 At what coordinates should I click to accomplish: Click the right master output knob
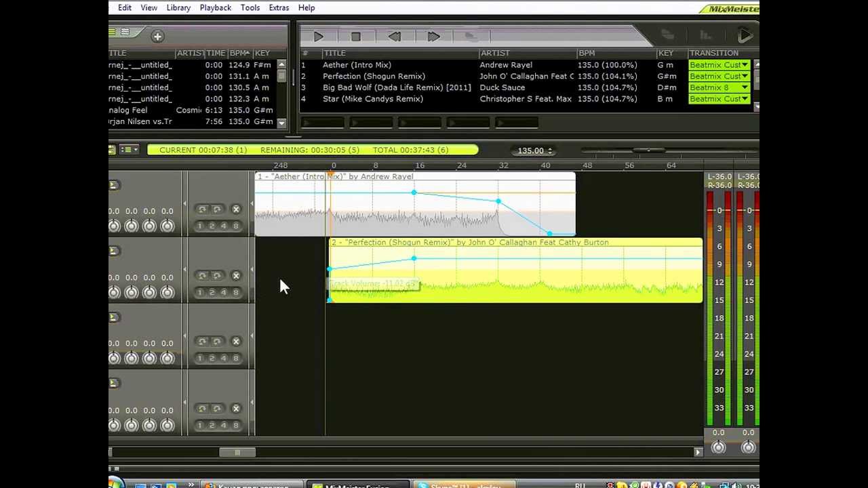click(748, 447)
